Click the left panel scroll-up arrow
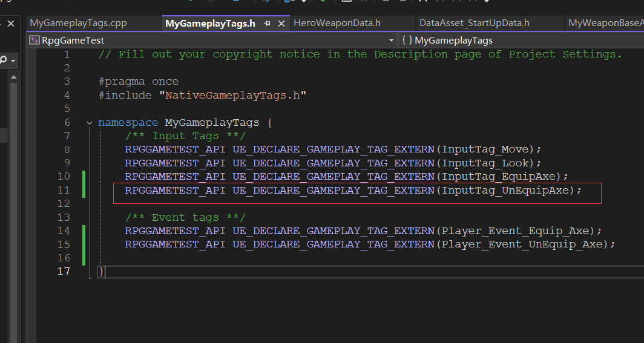644x343 pixels. click(13, 76)
